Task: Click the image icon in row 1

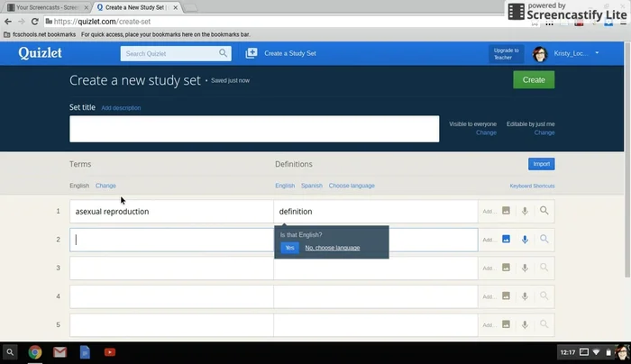Action: point(506,211)
